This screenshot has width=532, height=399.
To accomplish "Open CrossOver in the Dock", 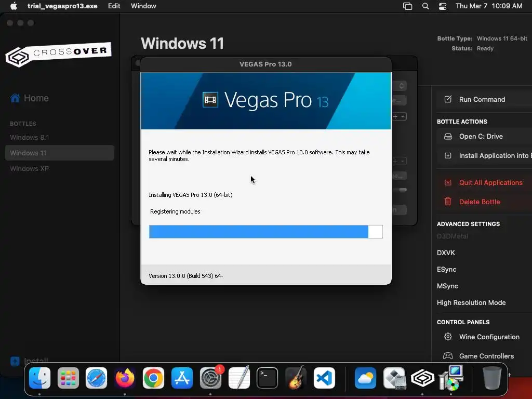I will 422,378.
